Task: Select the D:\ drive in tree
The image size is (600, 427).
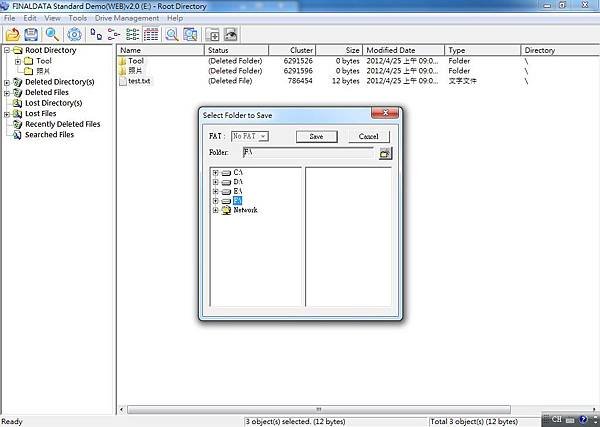Action: coord(238,182)
